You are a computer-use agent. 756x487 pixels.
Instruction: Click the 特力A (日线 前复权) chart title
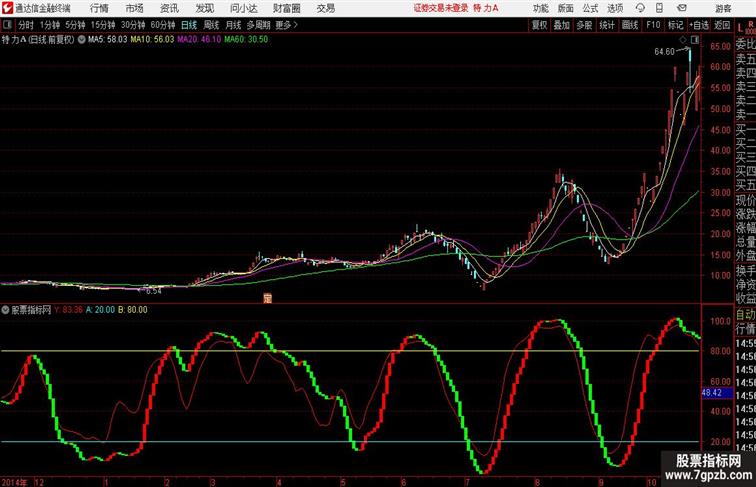(x=38, y=40)
